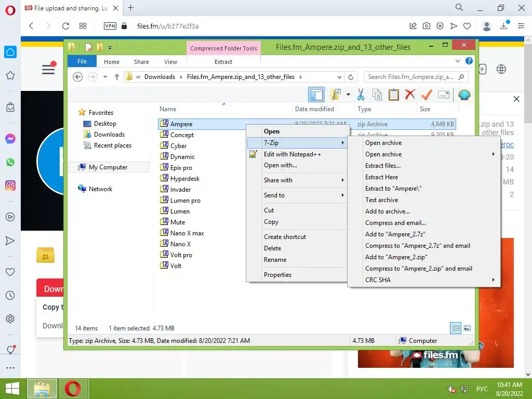Expand the Send to submenu
Viewport: 532px width, 399px height.
pyautogui.click(x=343, y=195)
